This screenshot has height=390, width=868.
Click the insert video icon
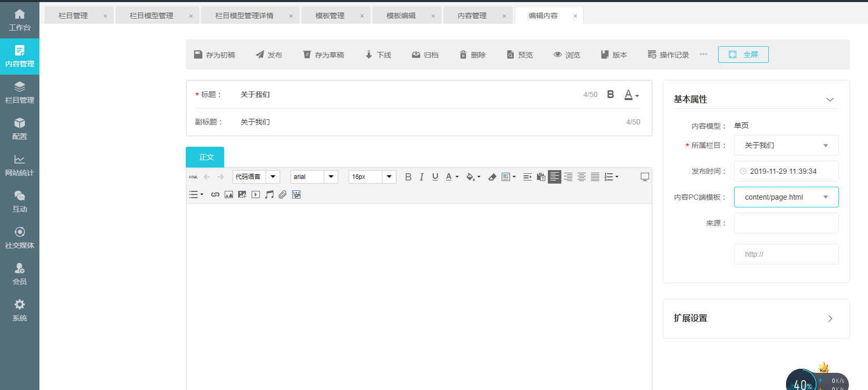256,194
